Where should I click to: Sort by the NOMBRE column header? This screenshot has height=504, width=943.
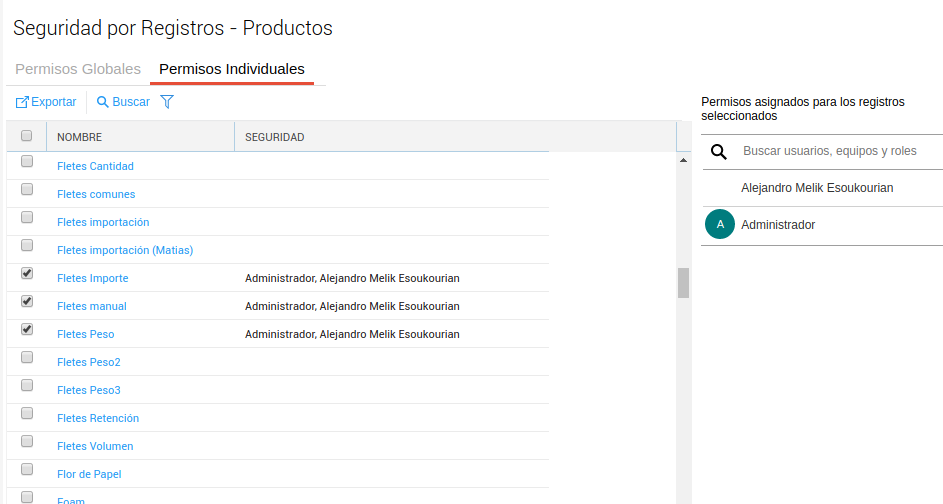(80, 137)
